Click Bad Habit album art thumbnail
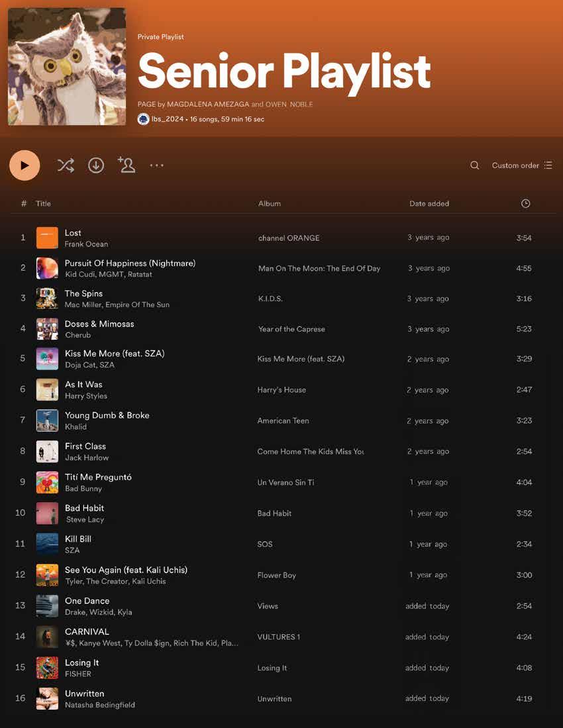 click(48, 513)
